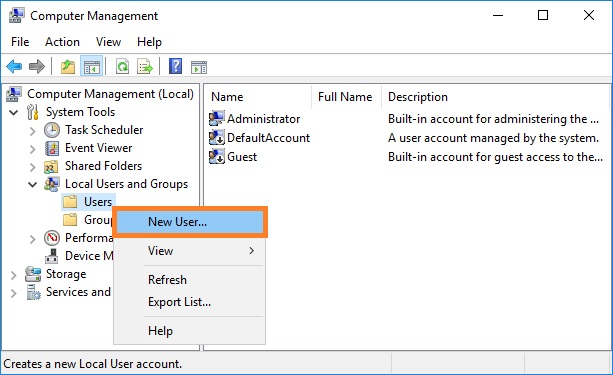Click the Event Viewer icon
613x375 pixels.
coord(52,148)
